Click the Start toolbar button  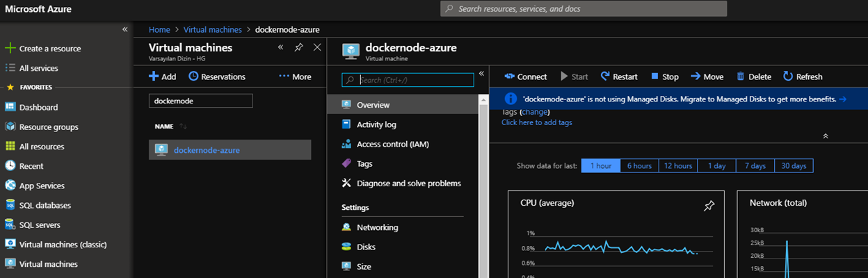click(x=574, y=76)
